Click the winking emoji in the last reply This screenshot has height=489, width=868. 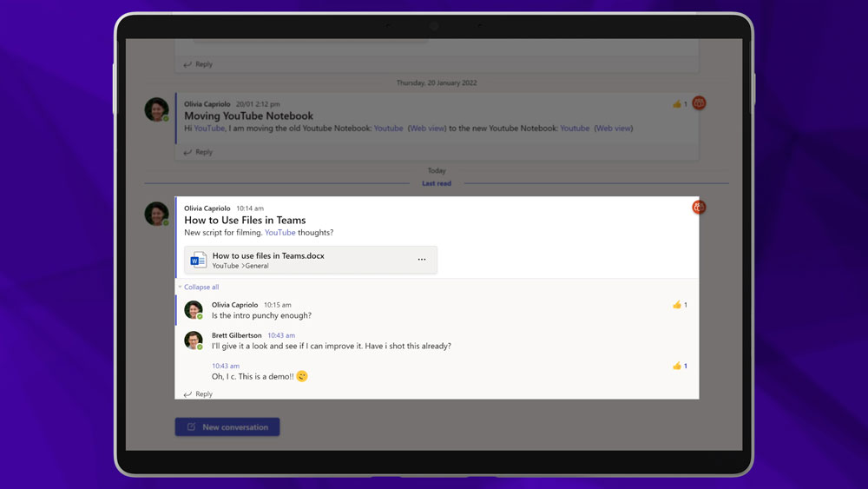point(302,376)
